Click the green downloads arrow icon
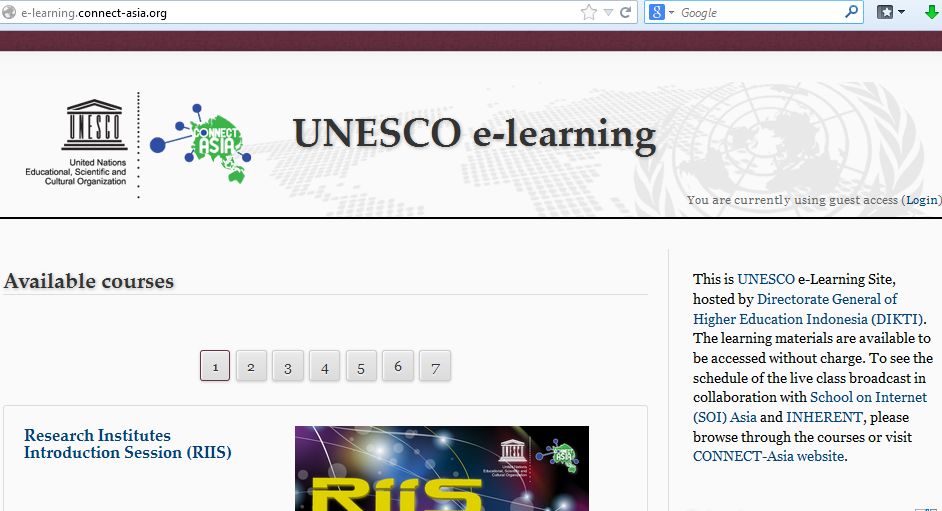942x511 pixels. [931, 13]
